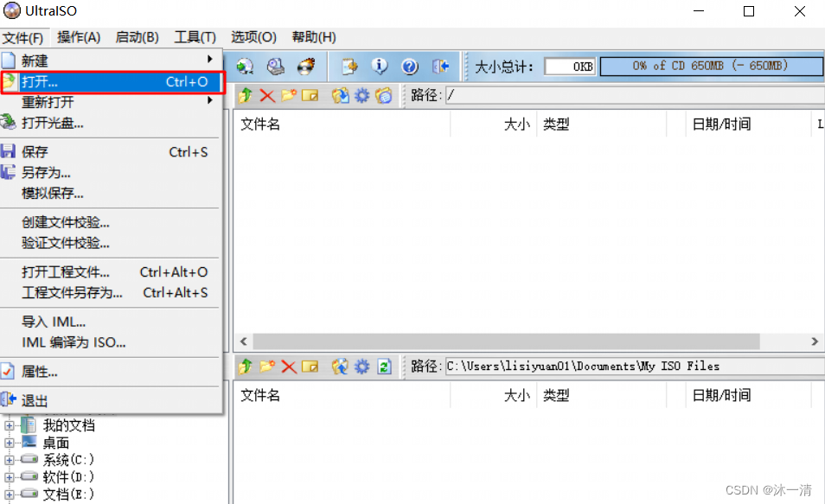The height and width of the screenshot is (504, 825).
Task: Click the local path field with My ISO Files
Action: 635,367
